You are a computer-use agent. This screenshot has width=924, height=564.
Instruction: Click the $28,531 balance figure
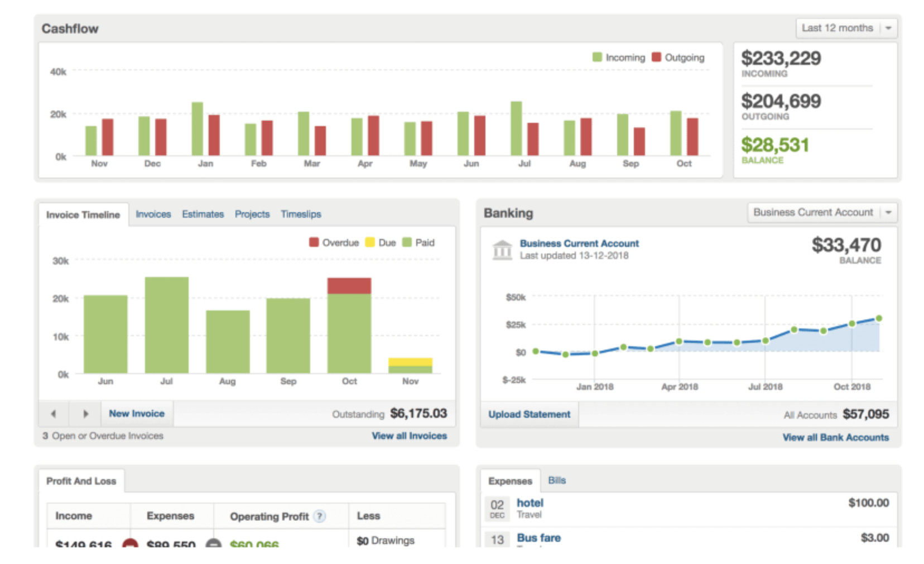(774, 145)
